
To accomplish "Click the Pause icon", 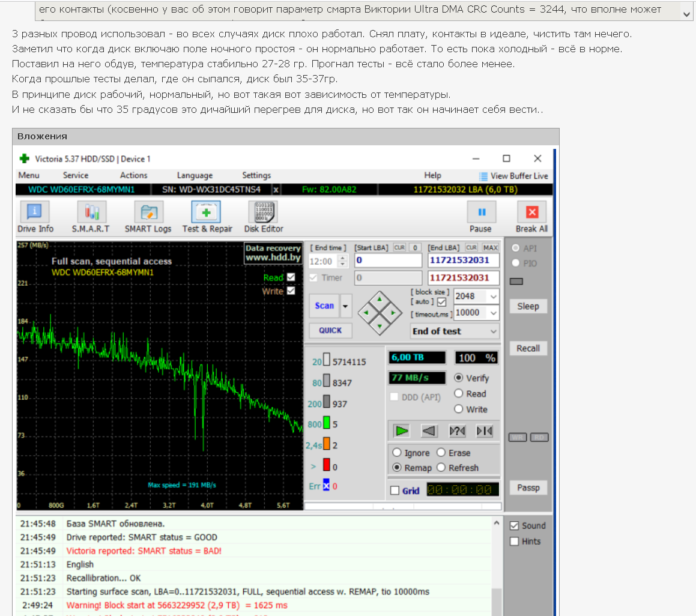I will pyautogui.click(x=481, y=212).
